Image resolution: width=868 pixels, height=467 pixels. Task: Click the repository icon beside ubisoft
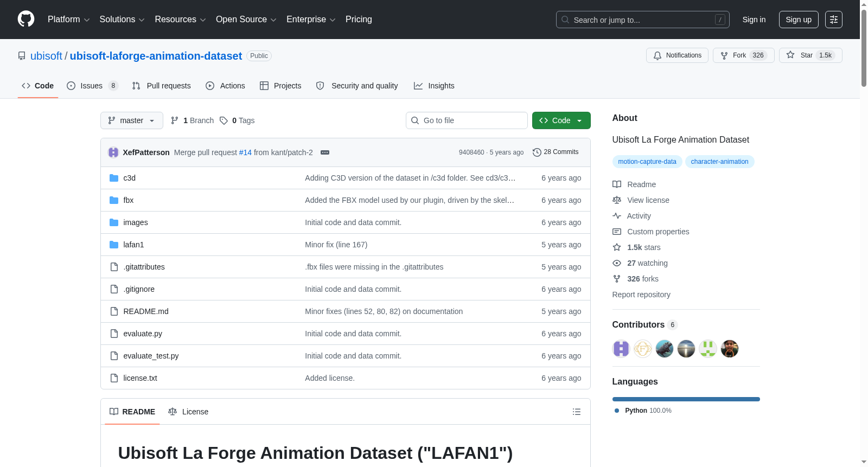(22, 56)
